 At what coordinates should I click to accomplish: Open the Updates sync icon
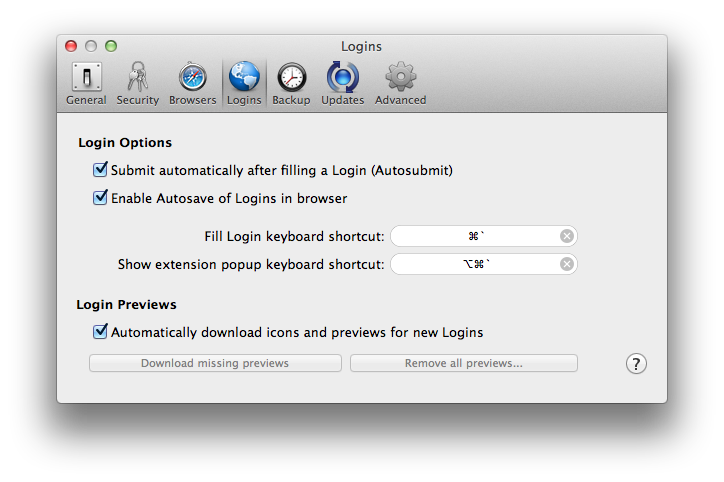coord(342,77)
